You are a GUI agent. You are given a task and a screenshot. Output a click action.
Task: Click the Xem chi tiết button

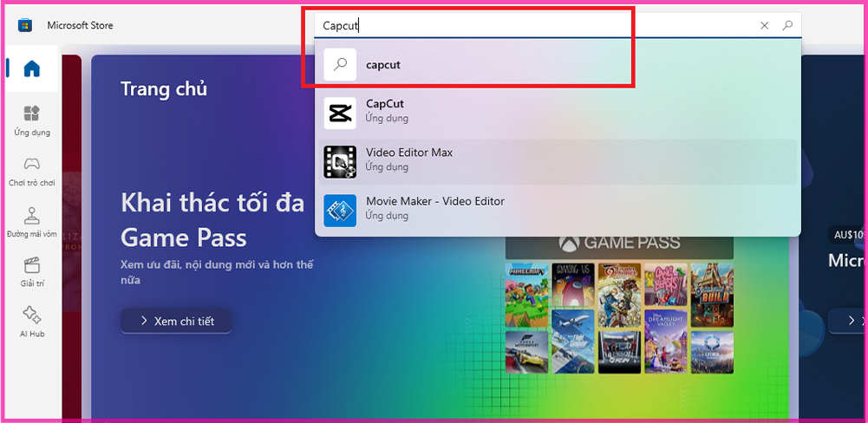(176, 321)
